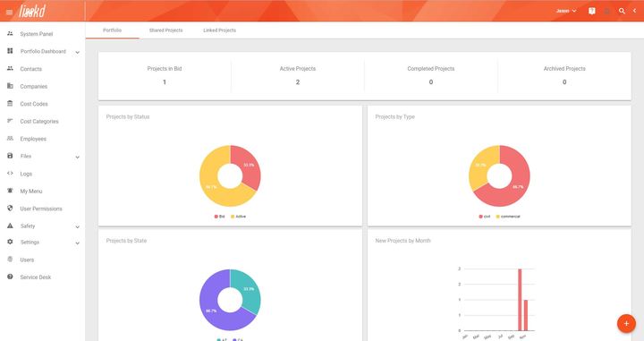The image size is (644, 341).
Task: Toggle the commercial legend swatch
Action: [x=498, y=217]
